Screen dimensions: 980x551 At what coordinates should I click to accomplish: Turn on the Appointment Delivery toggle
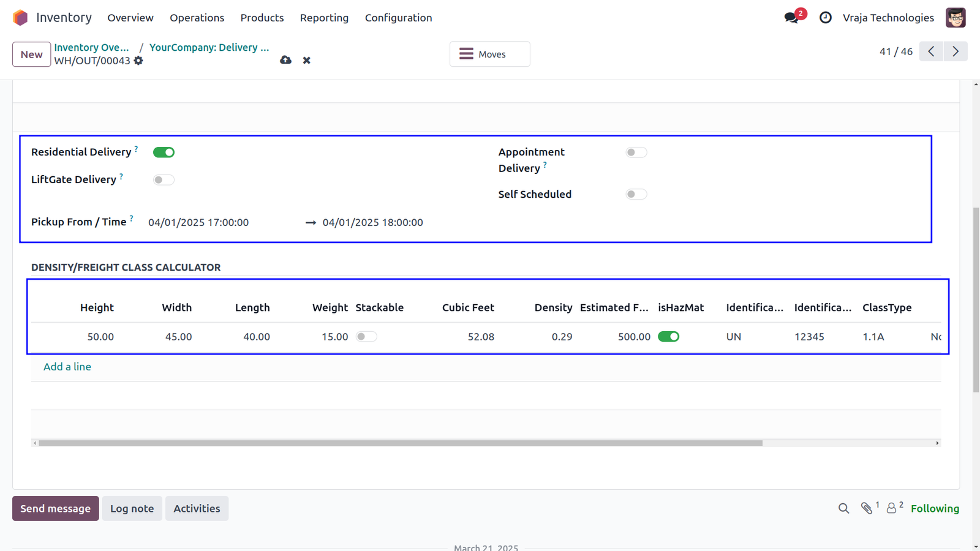click(636, 152)
